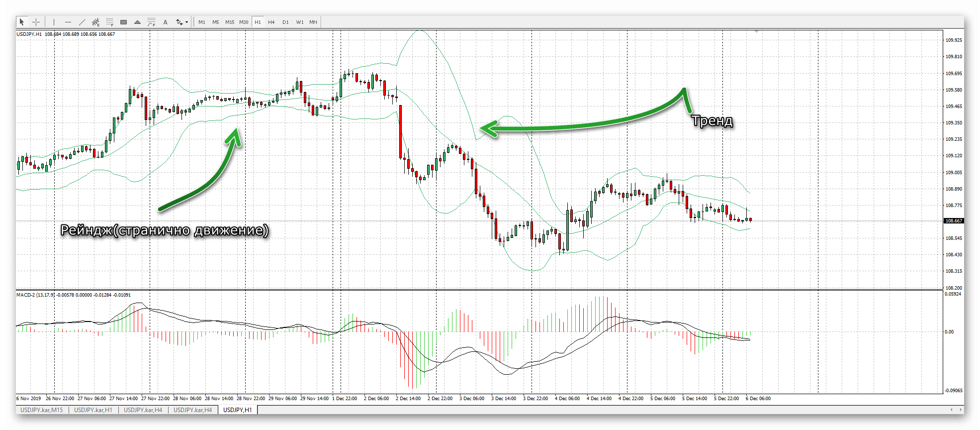This screenshot has width=980, height=430.
Task: Choose the diagonal trendline tool
Action: pos(82,22)
